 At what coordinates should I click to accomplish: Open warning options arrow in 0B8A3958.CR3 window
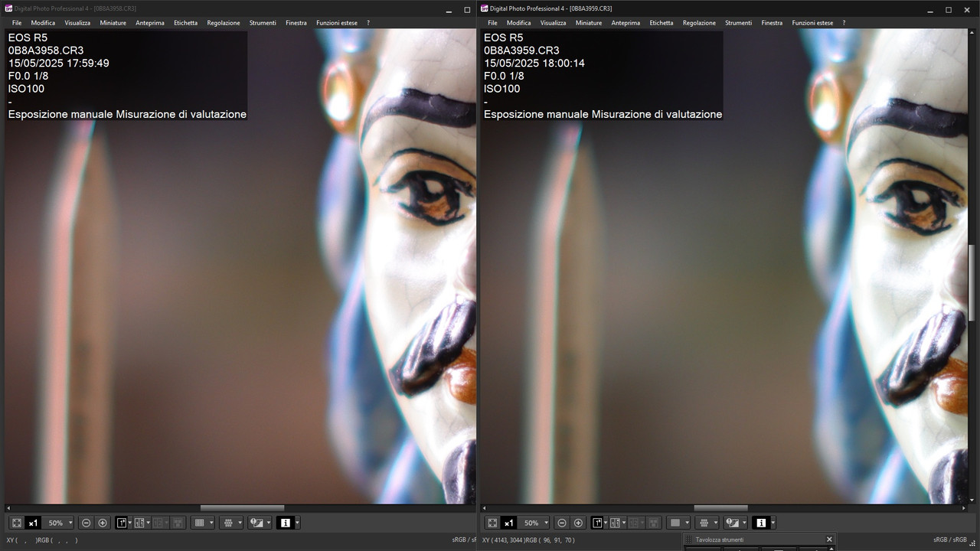[269, 523]
